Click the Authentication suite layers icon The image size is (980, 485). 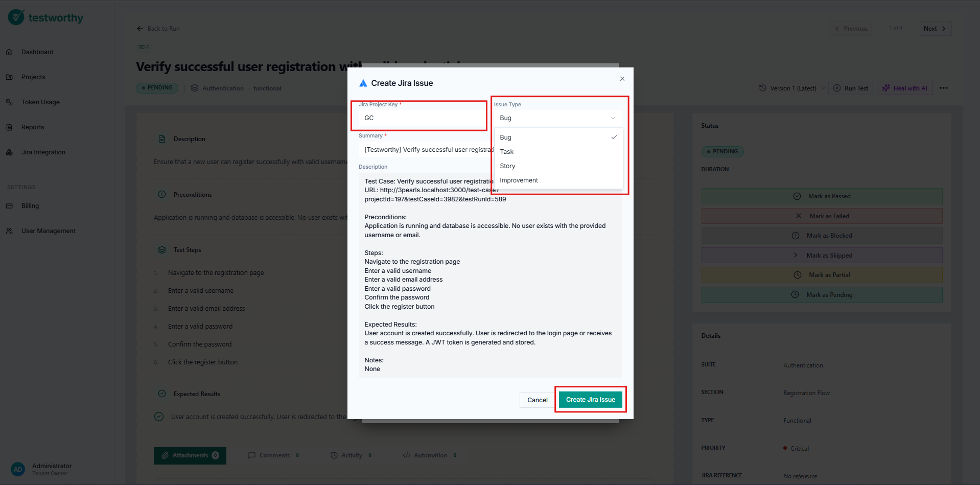coord(195,88)
